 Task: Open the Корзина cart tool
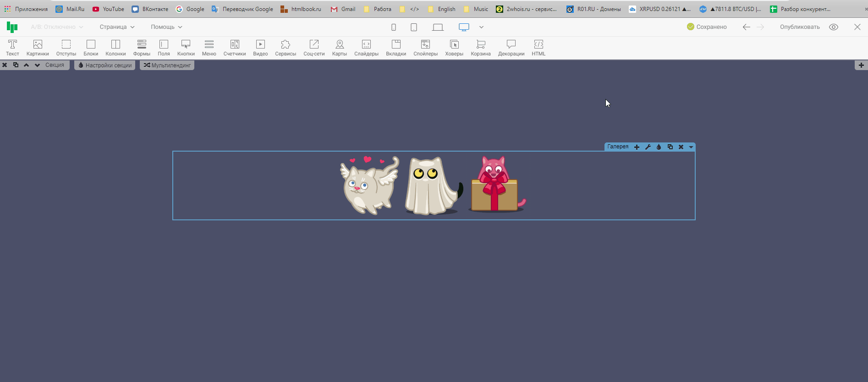coord(480,48)
